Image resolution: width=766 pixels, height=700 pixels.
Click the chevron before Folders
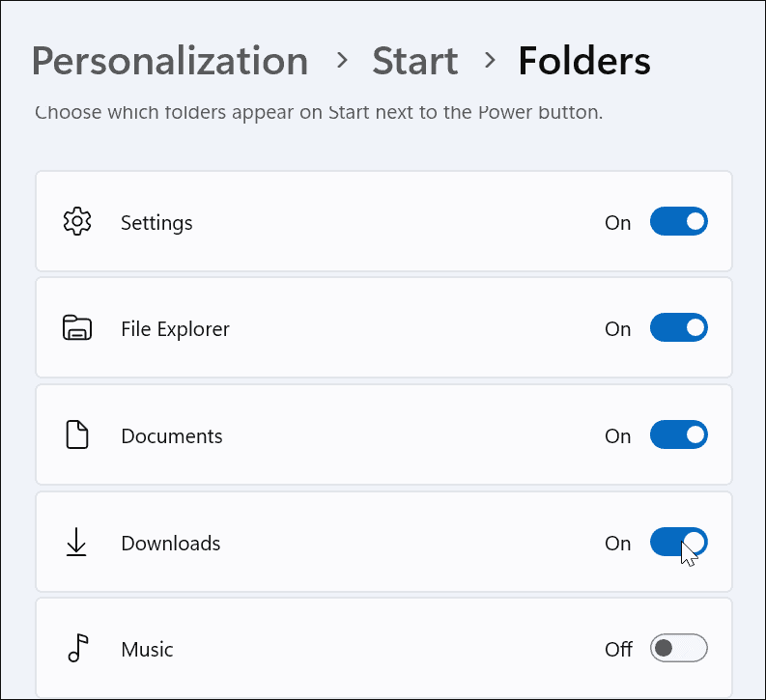click(490, 61)
